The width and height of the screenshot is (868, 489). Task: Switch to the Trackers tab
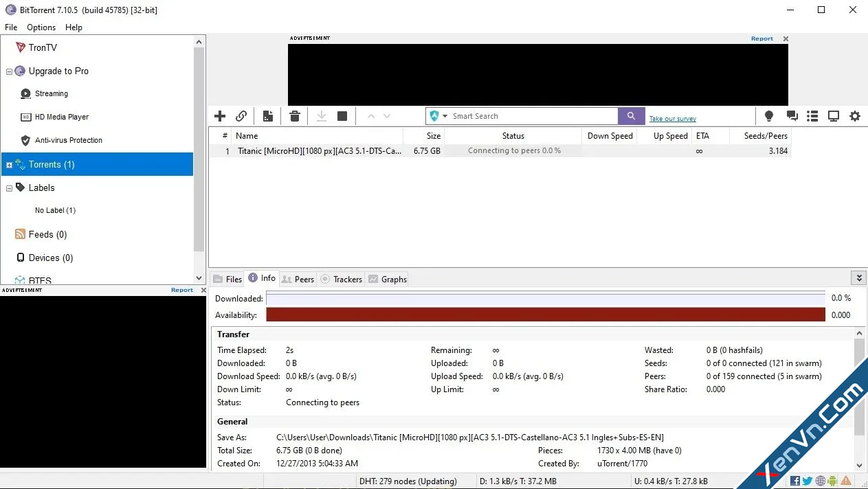coord(342,279)
